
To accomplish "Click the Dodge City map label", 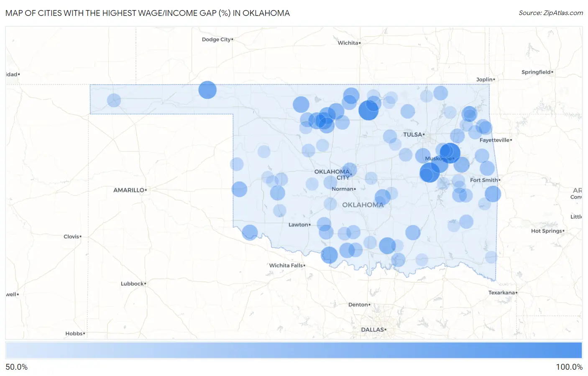I will (216, 39).
